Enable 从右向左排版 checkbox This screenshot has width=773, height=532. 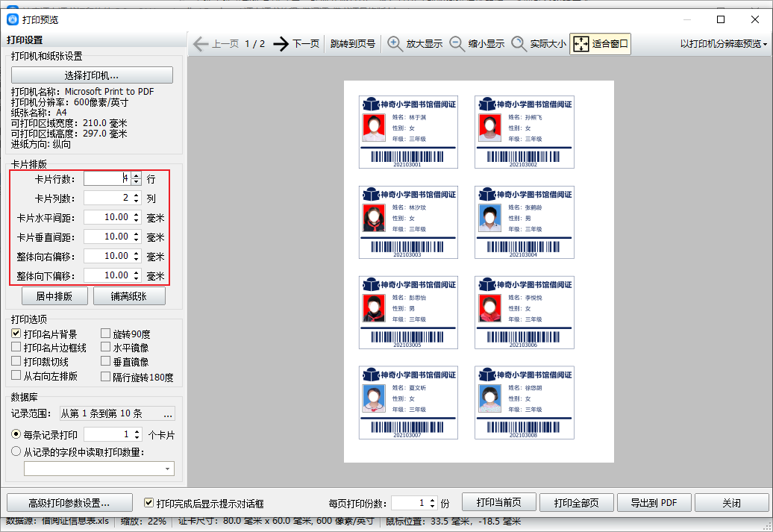pyautogui.click(x=16, y=375)
